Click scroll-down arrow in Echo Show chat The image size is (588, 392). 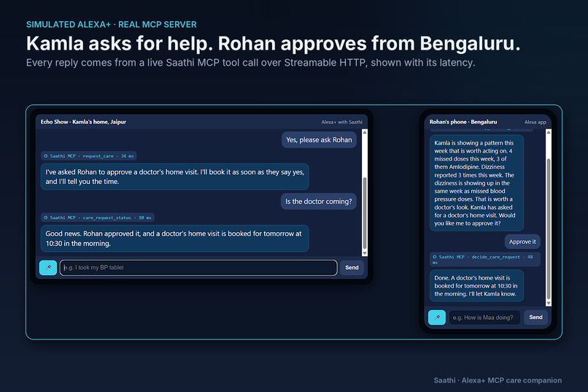click(x=365, y=253)
